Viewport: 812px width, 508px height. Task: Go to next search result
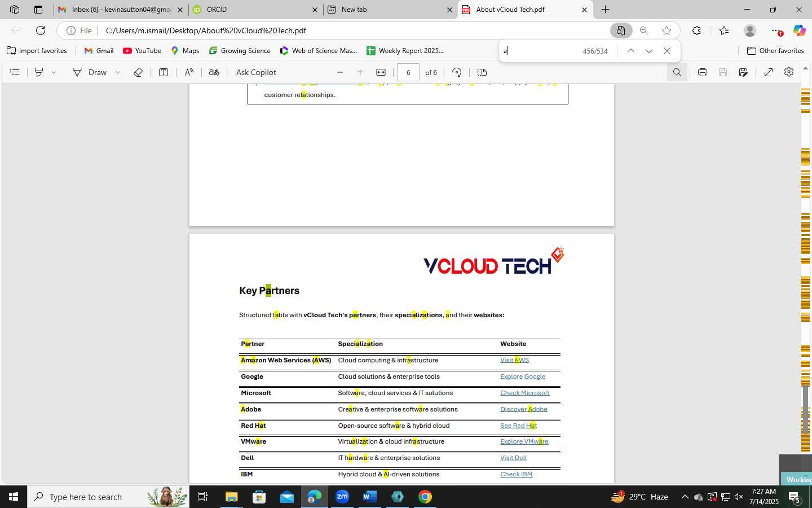coord(649,51)
